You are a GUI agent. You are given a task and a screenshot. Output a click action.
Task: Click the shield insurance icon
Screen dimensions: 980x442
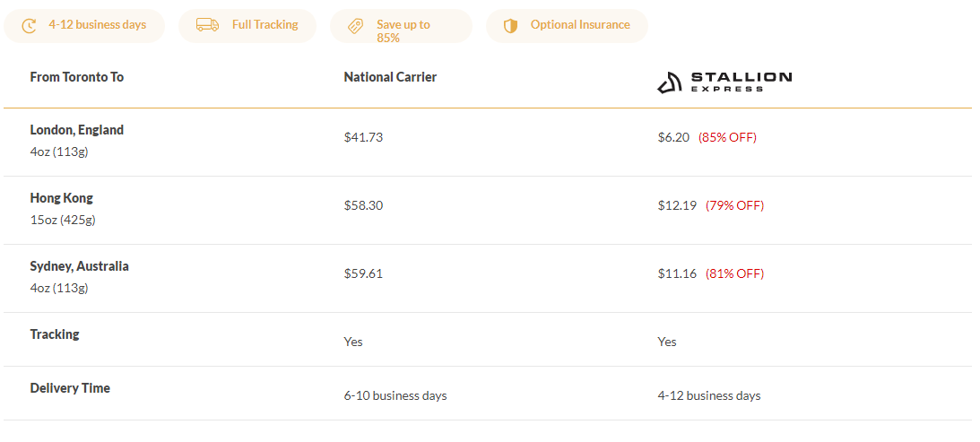tap(511, 25)
